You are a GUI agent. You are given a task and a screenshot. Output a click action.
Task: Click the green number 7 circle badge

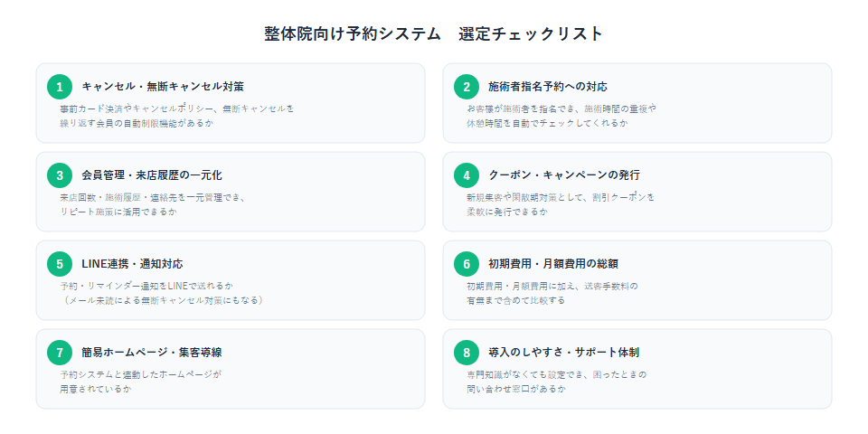coord(60,352)
